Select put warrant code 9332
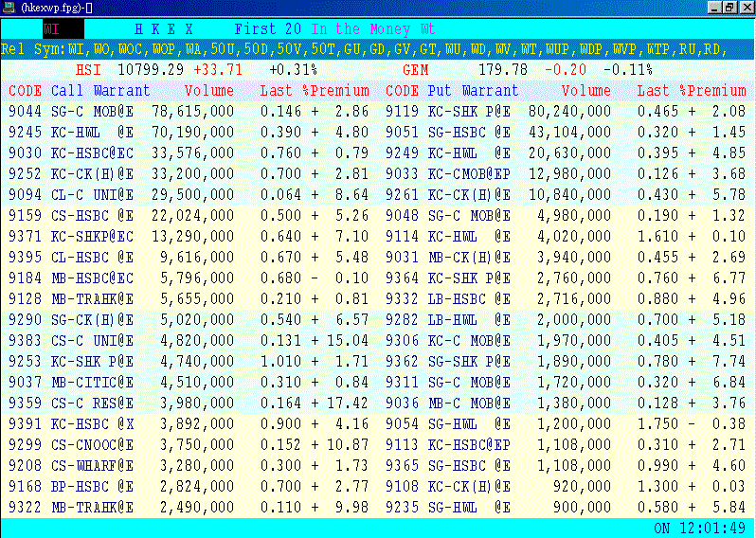756x538 pixels. [402, 299]
